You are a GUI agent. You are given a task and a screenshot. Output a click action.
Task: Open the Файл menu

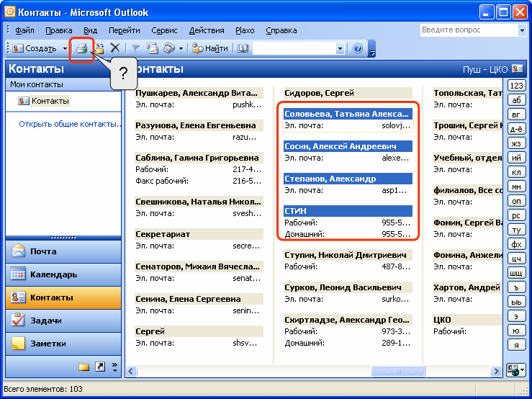click(24, 30)
